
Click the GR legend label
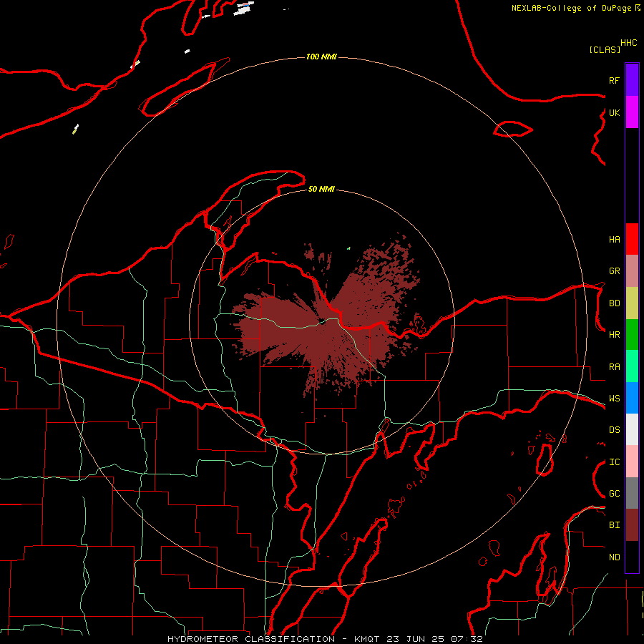point(614,271)
